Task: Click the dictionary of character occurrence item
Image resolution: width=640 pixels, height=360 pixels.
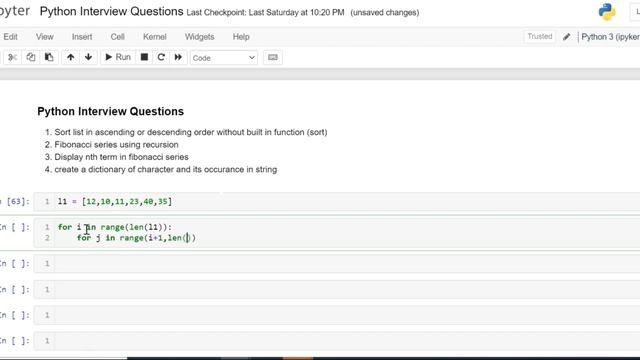Action: click(x=166, y=169)
